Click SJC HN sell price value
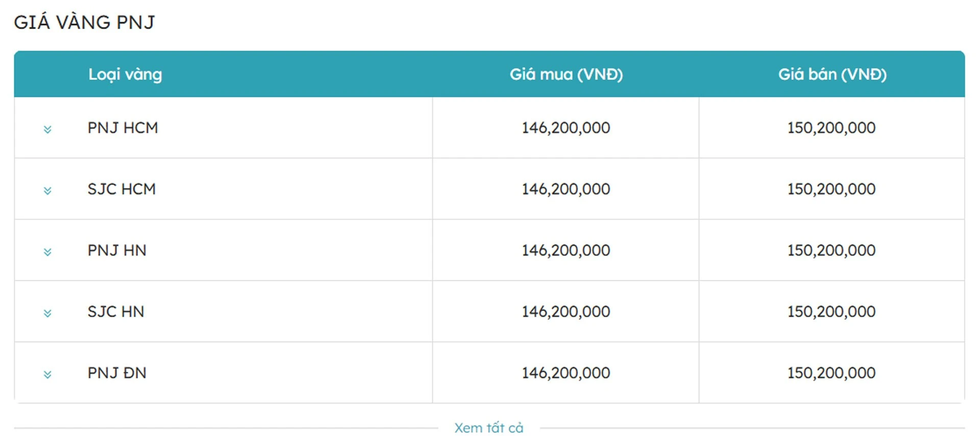The height and width of the screenshot is (436, 980). coord(831,312)
